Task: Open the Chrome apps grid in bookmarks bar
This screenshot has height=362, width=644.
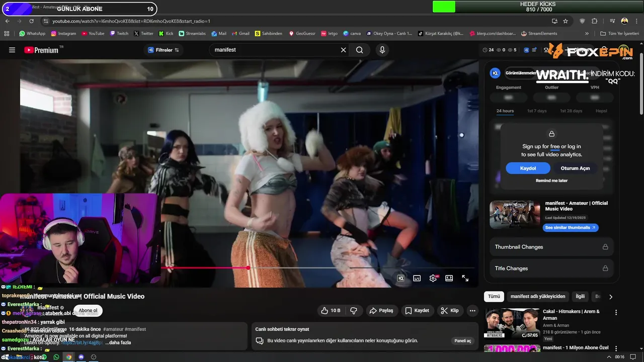Action: coord(7,34)
